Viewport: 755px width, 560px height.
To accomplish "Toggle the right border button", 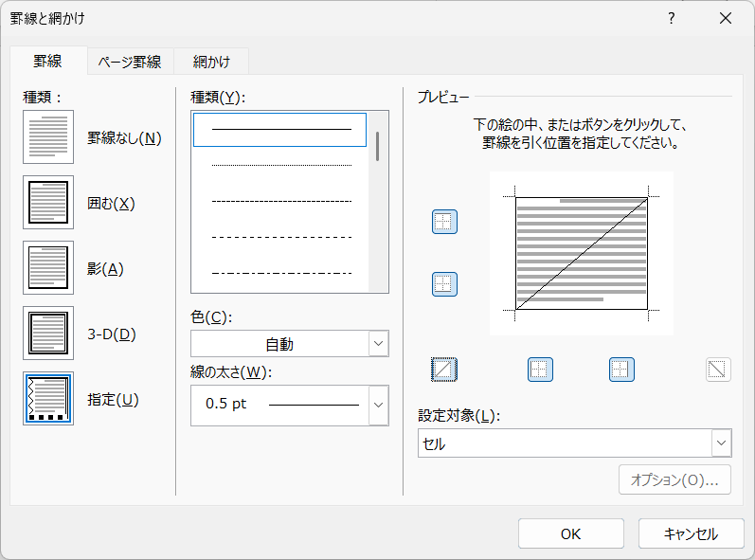I will coord(621,370).
